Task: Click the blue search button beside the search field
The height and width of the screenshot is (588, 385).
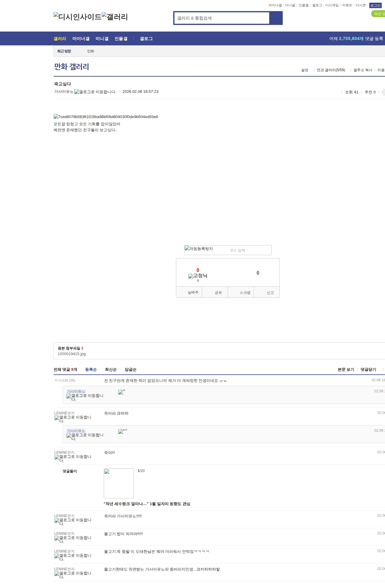Action: click(x=276, y=18)
